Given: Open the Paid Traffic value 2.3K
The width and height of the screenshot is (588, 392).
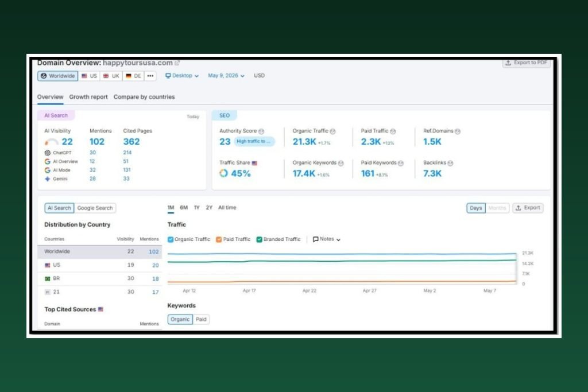Looking at the screenshot, I should tap(370, 142).
